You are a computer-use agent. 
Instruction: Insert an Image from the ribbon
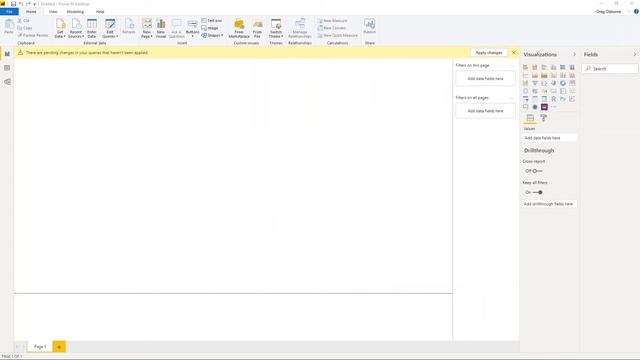tap(210, 28)
